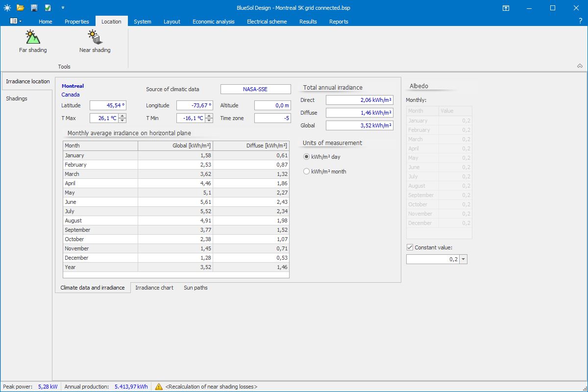Switch to Irradiance chart bottom tab
Viewport: 588px width, 392px height.
tap(154, 288)
